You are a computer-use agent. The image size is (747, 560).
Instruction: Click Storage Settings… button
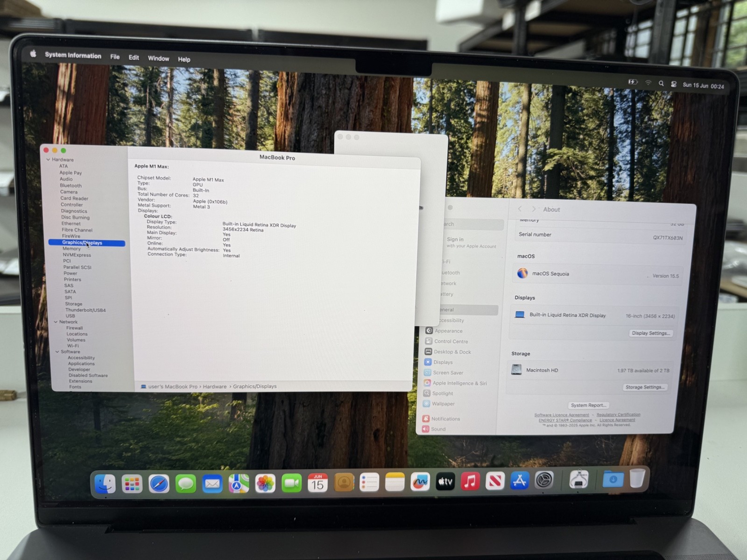pos(645,387)
